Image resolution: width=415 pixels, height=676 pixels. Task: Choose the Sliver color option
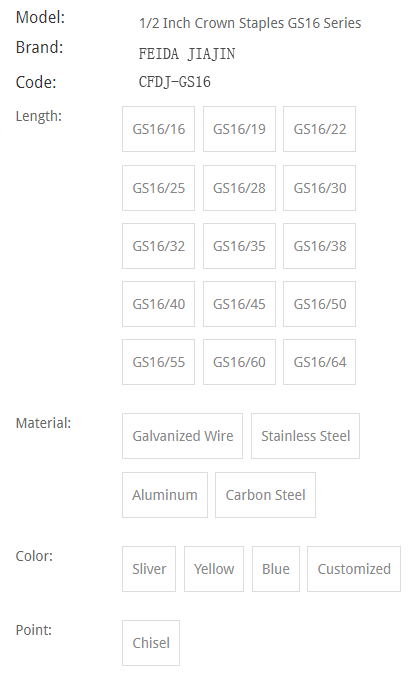[x=149, y=569]
